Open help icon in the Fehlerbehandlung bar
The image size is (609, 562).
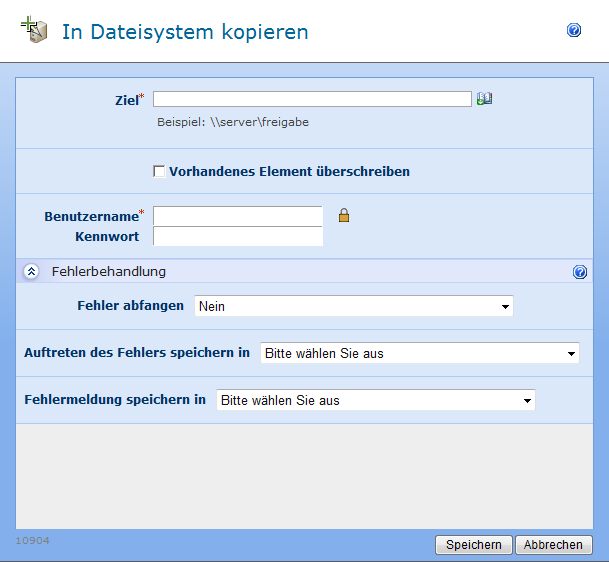click(x=580, y=272)
